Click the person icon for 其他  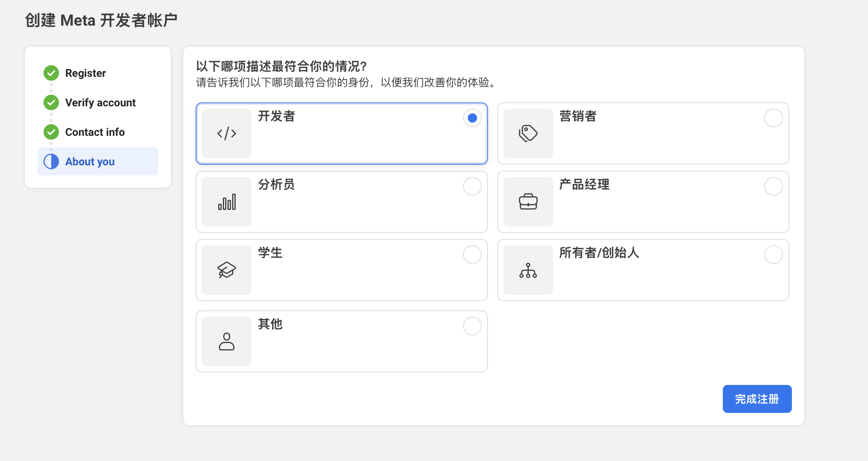coord(227,341)
